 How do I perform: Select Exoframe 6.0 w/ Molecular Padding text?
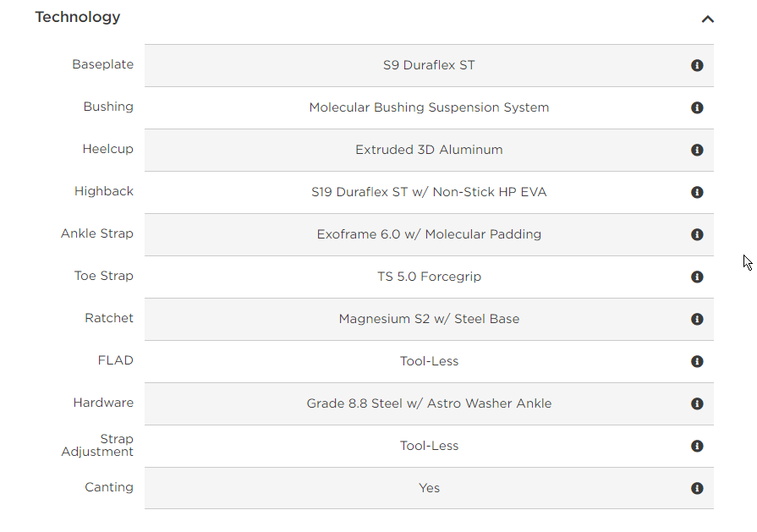pos(429,234)
